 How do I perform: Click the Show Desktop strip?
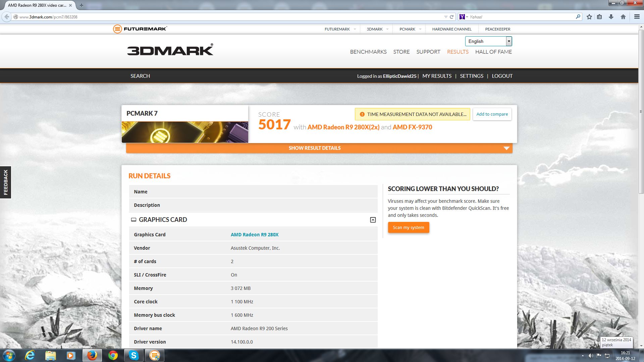pos(641,356)
